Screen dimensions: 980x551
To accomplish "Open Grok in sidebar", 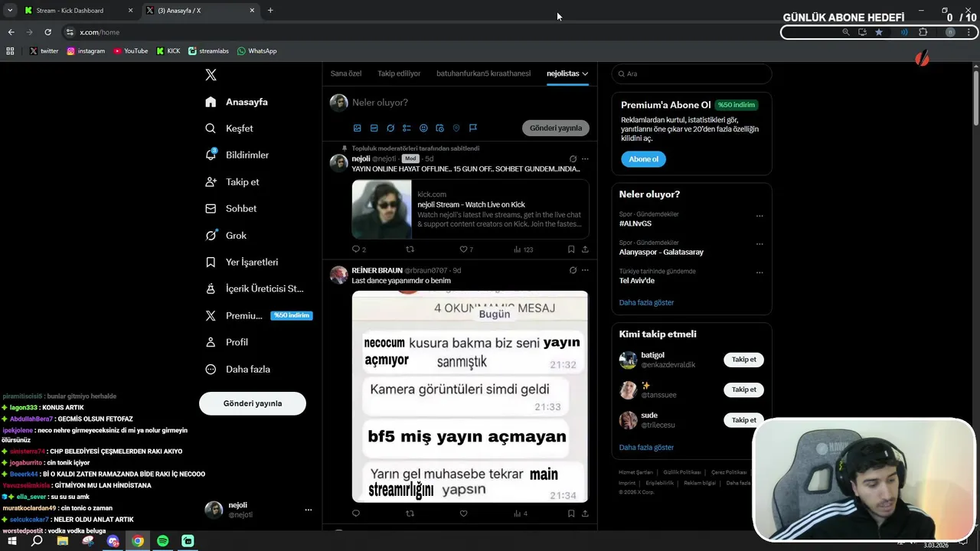I will 227,236.
